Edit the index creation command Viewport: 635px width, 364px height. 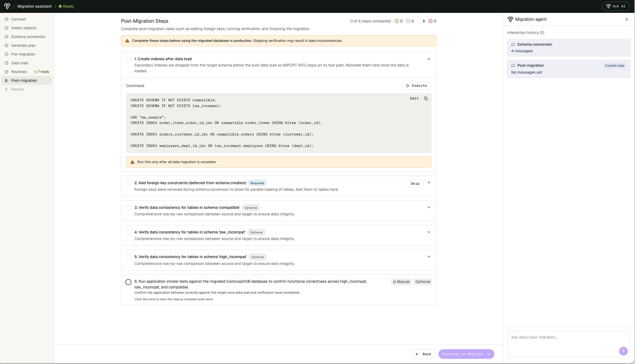tap(414, 99)
